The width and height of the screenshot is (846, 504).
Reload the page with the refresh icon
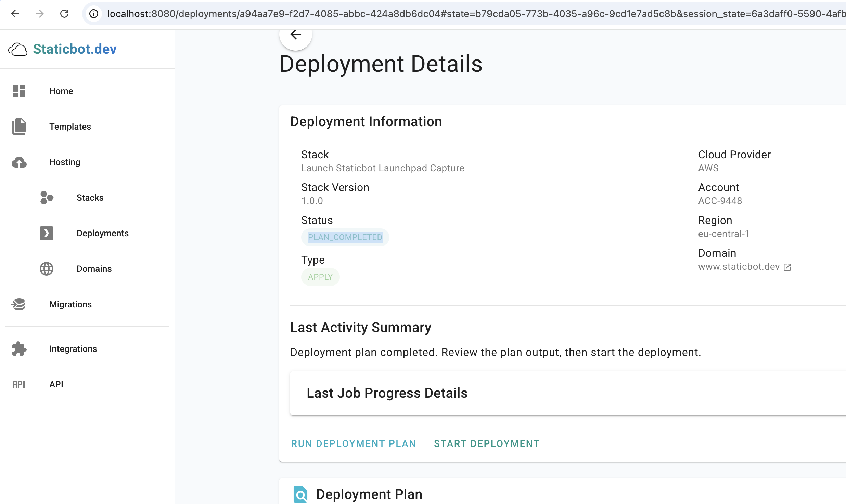click(64, 14)
